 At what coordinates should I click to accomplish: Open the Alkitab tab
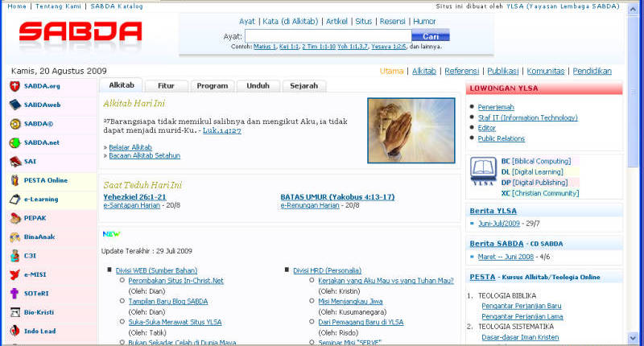click(122, 85)
